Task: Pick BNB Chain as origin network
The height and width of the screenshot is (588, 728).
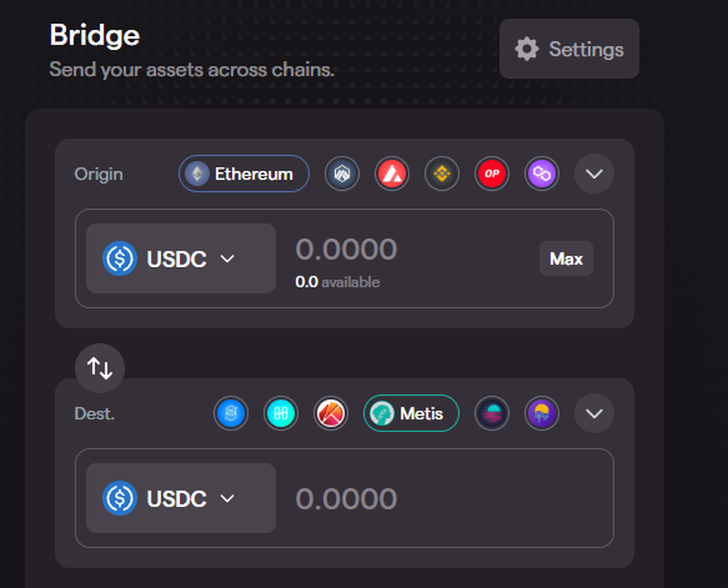Action: click(x=442, y=175)
